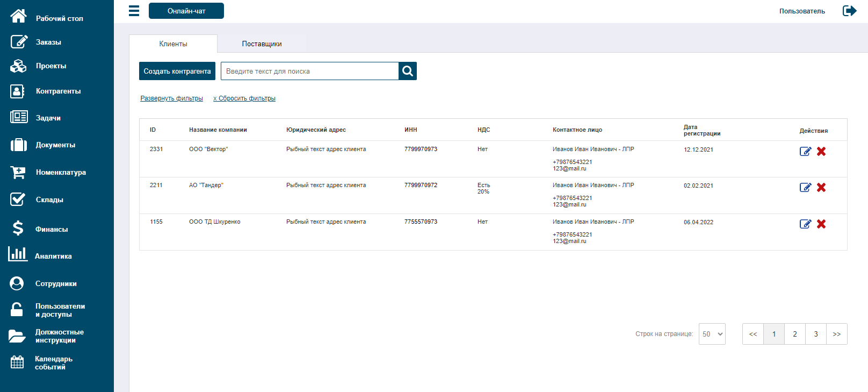Screen dimensions: 868x392
Task: Click the НДС value Есть 20%
Action: coord(484,188)
